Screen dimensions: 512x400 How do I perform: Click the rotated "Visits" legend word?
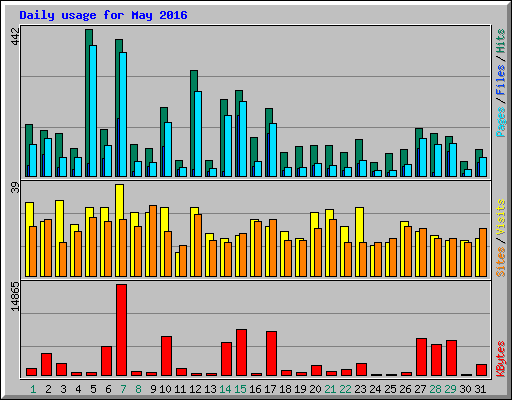click(501, 217)
